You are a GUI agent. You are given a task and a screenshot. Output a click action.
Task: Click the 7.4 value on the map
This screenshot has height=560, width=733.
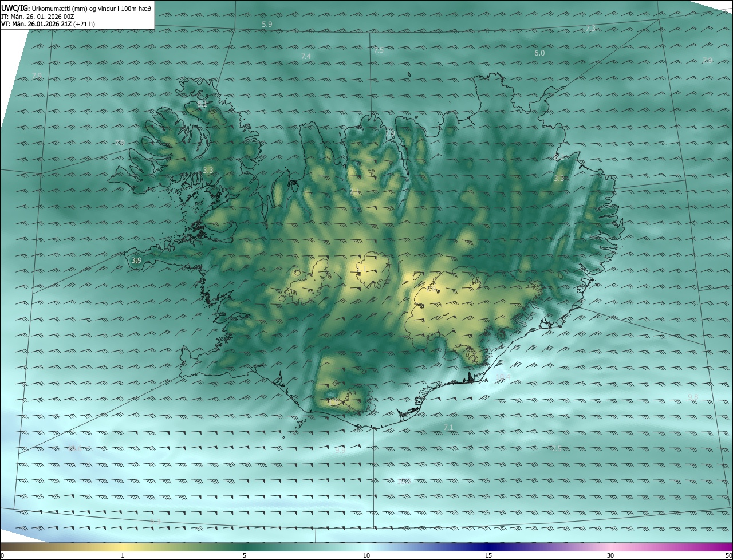[306, 56]
